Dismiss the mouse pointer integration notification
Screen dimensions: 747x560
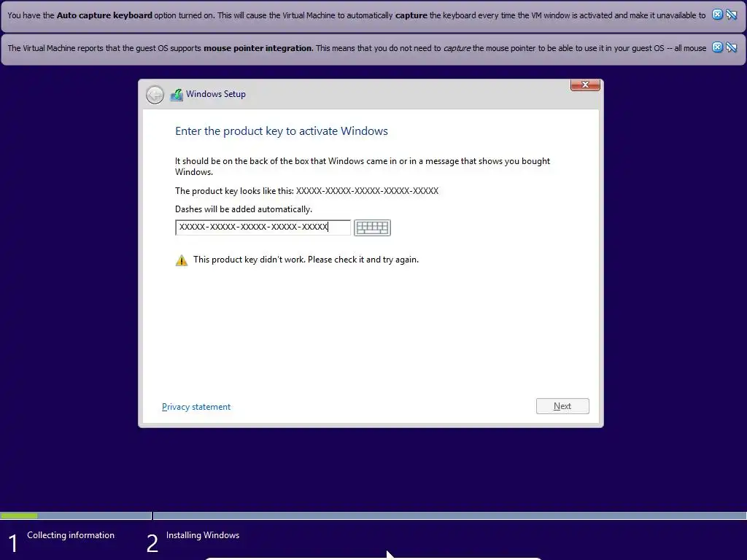coord(717,47)
